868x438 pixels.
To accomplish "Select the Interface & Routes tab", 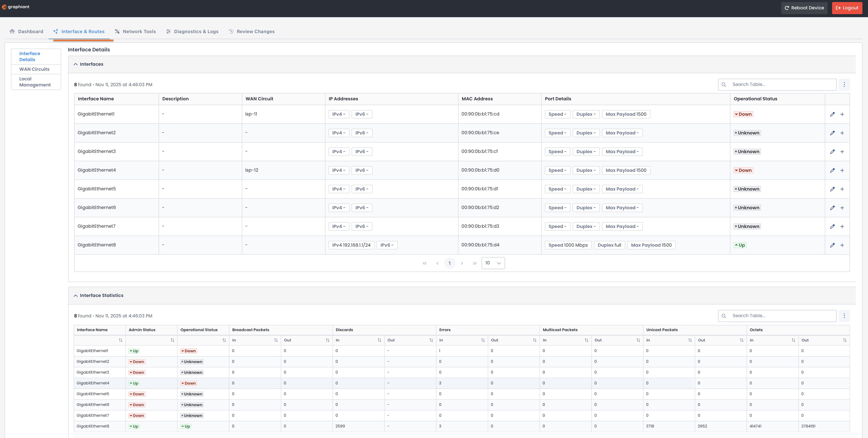I will point(79,32).
